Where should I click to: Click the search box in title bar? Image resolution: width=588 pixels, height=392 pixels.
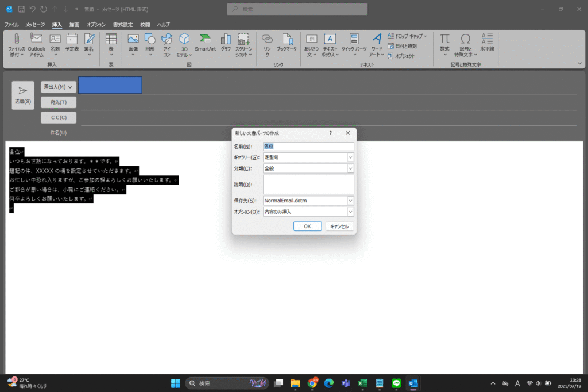[x=297, y=9]
